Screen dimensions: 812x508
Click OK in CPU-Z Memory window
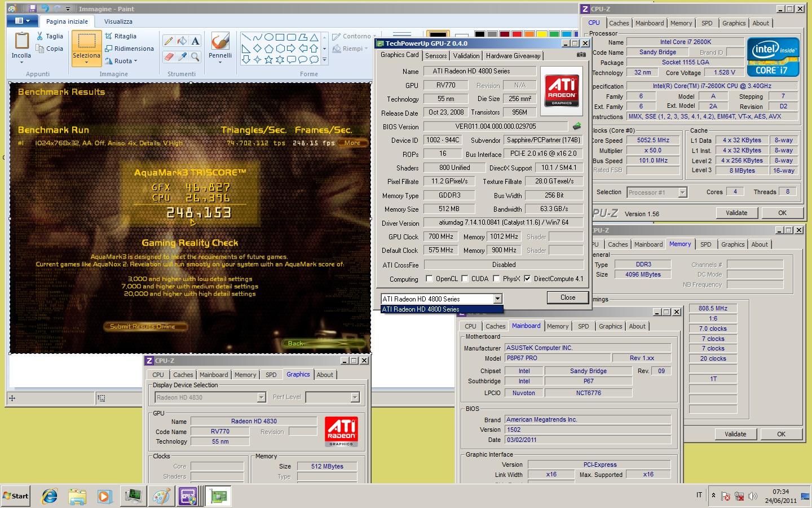click(x=781, y=434)
